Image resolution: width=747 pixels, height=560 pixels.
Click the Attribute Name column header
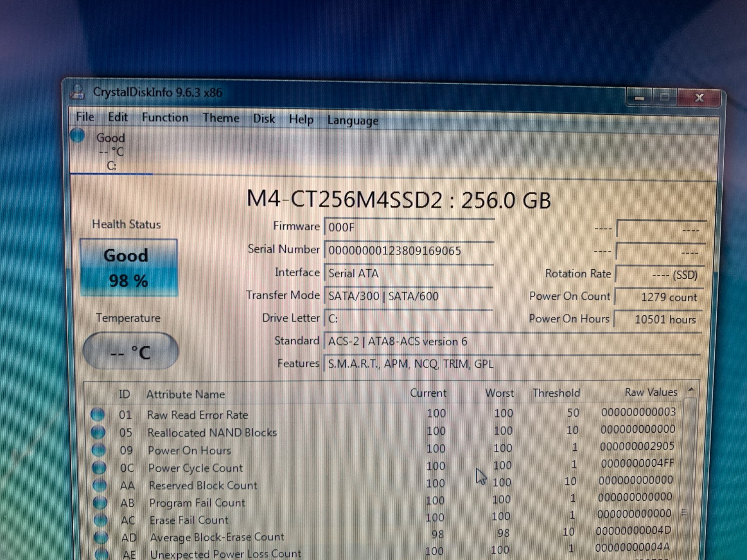pos(185,394)
